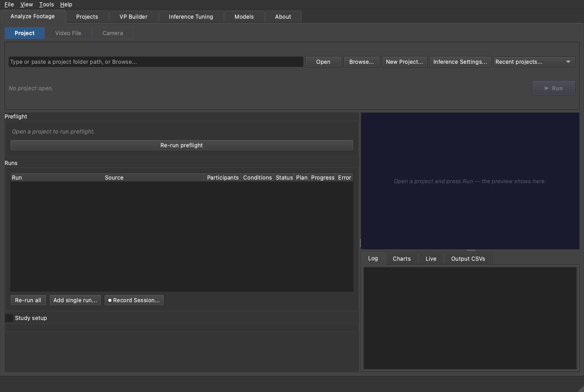Screen dimensions: 584x392
Task: Click the Run button
Action: (x=553, y=88)
